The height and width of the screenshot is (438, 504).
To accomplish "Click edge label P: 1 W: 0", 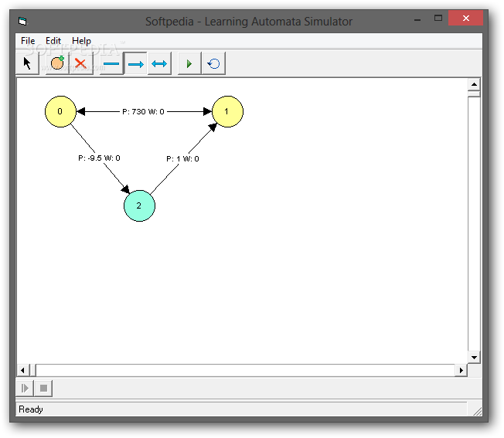I will [182, 158].
